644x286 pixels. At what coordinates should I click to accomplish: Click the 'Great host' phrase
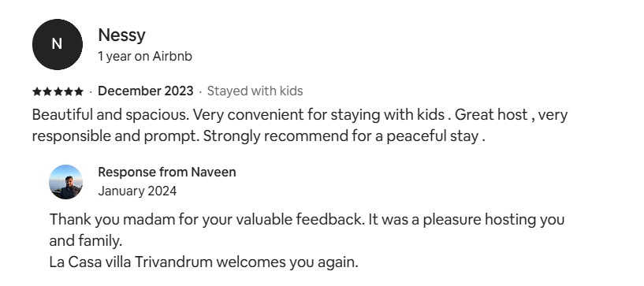click(x=491, y=115)
